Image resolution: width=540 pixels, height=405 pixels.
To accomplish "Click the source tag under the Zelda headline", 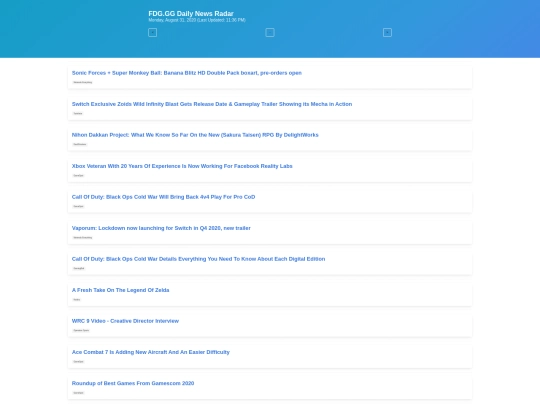I will pyautogui.click(x=76, y=299).
